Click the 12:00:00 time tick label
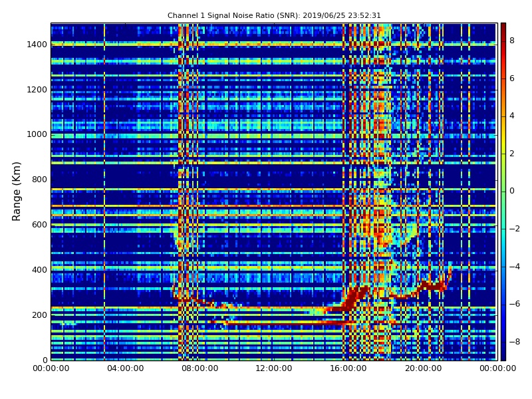 point(274,368)
